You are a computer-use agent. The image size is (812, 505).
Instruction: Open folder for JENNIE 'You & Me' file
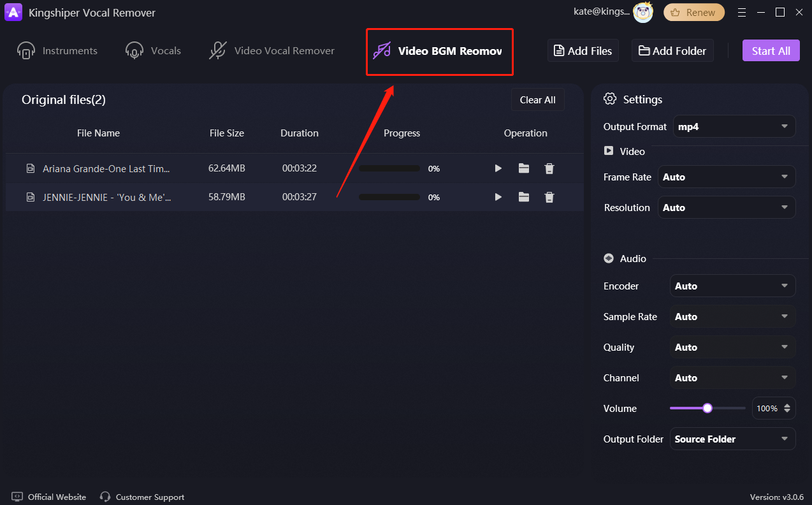524,197
